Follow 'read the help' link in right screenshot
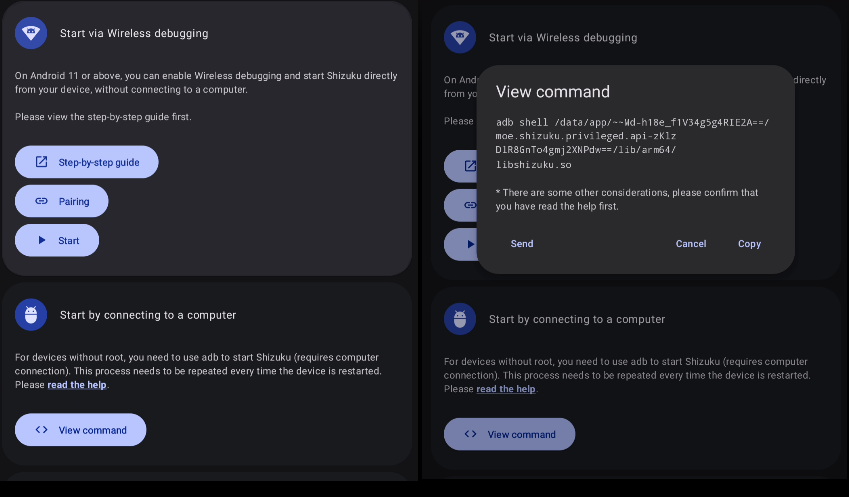849x497 pixels. (x=506, y=389)
